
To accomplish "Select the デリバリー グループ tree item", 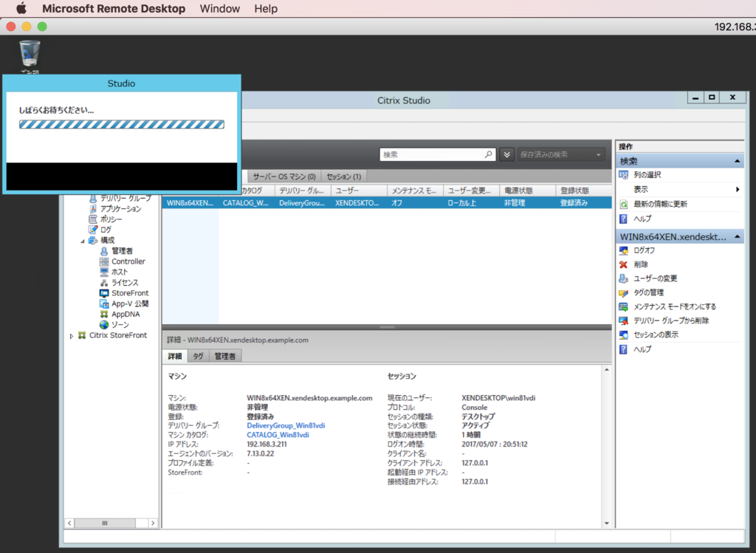I will pyautogui.click(x=126, y=198).
